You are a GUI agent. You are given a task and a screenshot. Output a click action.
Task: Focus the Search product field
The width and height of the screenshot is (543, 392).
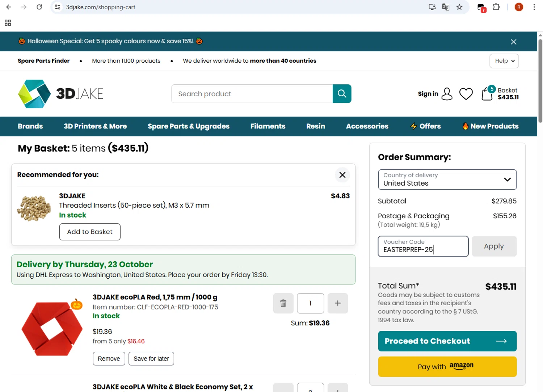(252, 94)
